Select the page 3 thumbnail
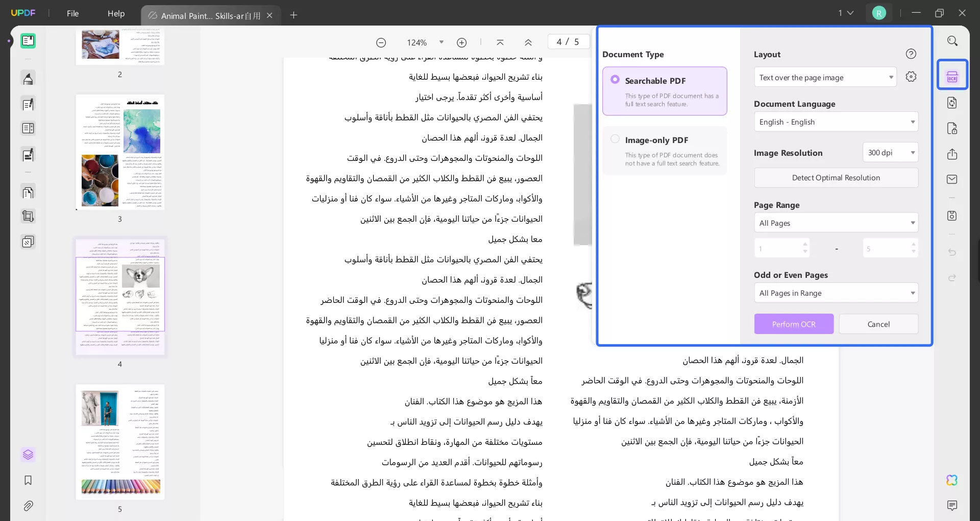Viewport: 980px width, 521px height. pos(120,152)
